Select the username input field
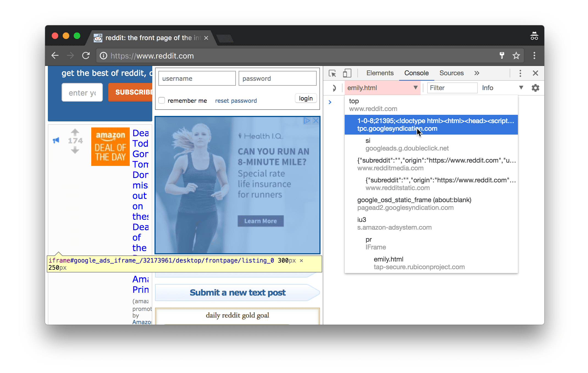The image size is (588, 373). tap(196, 79)
